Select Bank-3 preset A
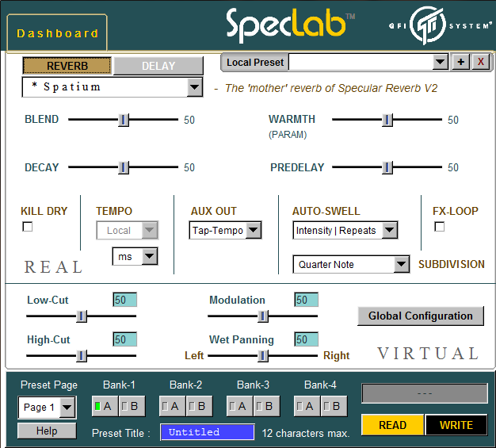Image resolution: width=496 pixels, height=448 pixels. click(x=240, y=406)
